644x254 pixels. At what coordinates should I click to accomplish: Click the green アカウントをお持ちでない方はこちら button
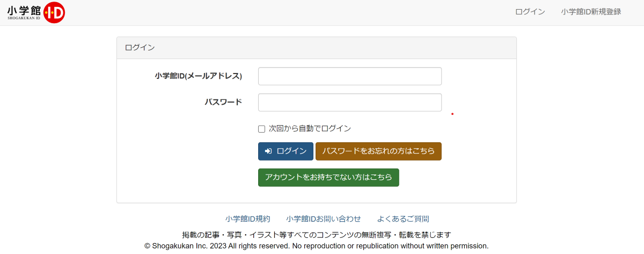pyautogui.click(x=328, y=177)
